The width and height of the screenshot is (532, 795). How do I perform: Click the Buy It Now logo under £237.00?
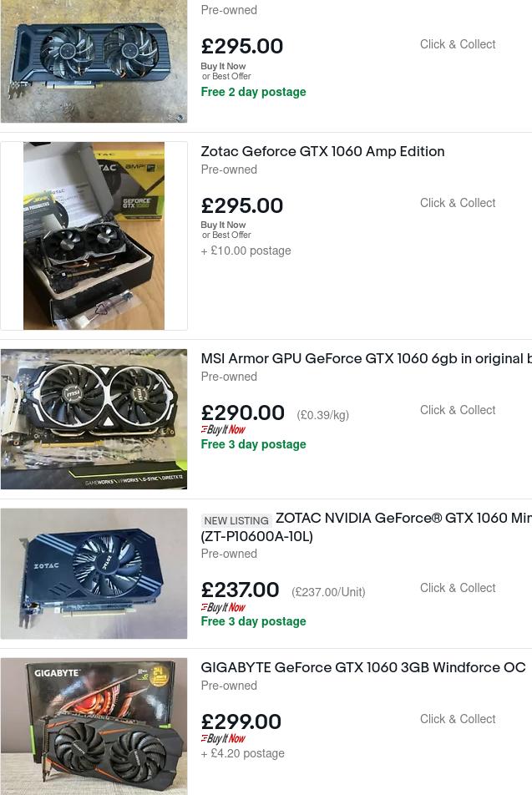coord(223,608)
